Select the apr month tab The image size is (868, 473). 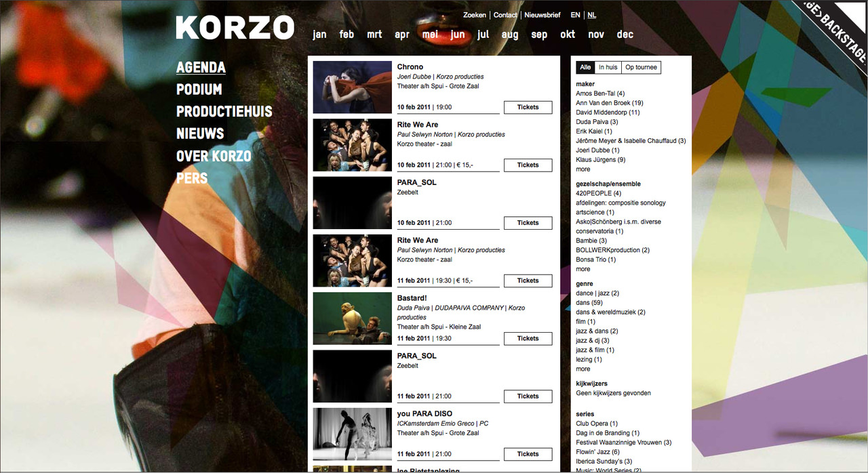click(402, 35)
